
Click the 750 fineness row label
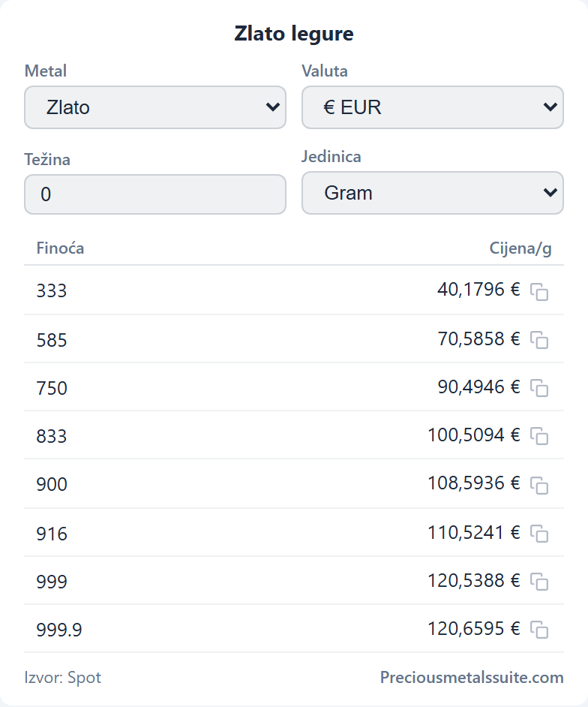coord(52,388)
